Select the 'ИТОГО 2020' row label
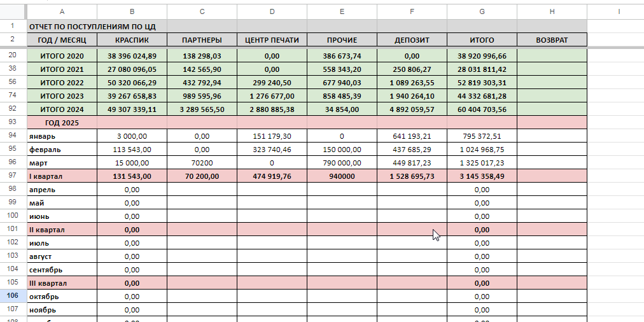This screenshot has width=644, height=322. (x=62, y=56)
